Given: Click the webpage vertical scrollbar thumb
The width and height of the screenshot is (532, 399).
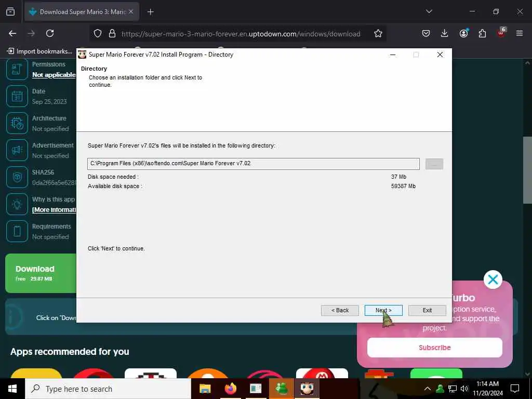Looking at the screenshot, I should coord(527,170).
